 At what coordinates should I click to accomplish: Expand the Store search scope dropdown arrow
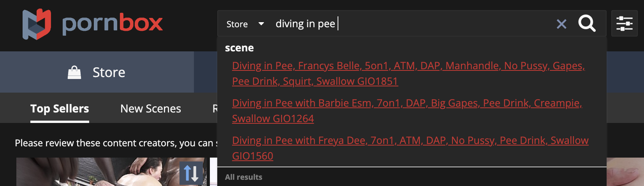261,24
